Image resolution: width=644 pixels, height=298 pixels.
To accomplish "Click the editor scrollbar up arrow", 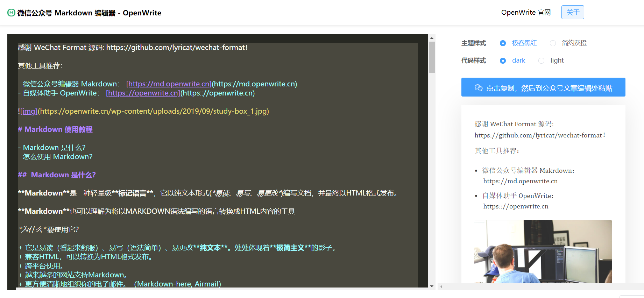I will point(432,38).
